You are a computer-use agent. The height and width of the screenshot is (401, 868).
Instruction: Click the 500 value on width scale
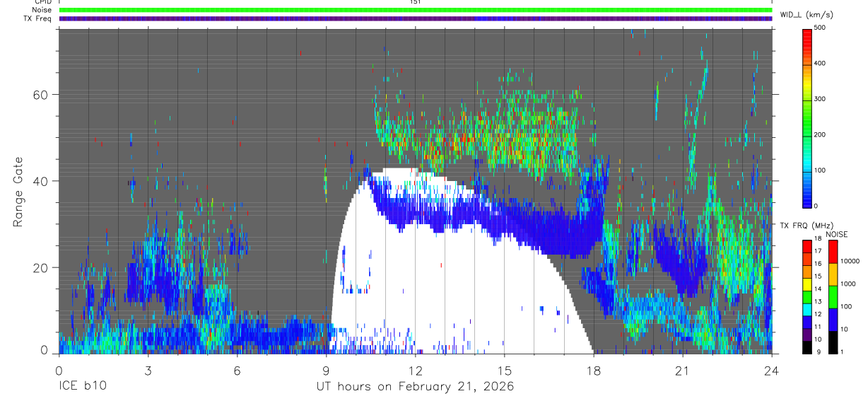(x=819, y=28)
